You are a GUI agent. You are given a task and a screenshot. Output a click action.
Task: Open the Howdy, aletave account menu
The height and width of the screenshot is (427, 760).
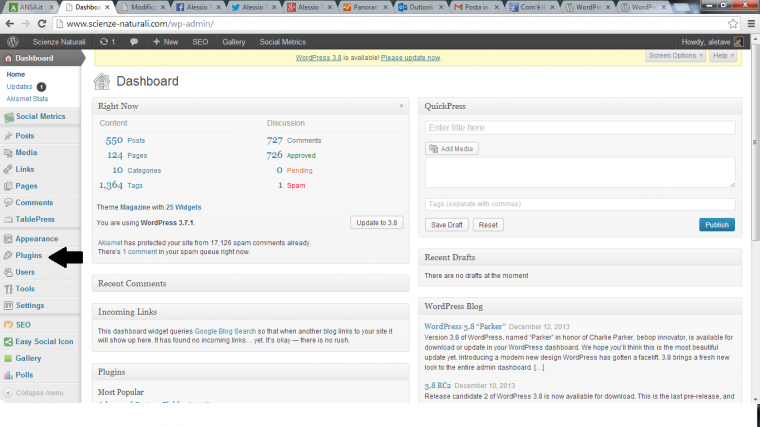[712, 42]
